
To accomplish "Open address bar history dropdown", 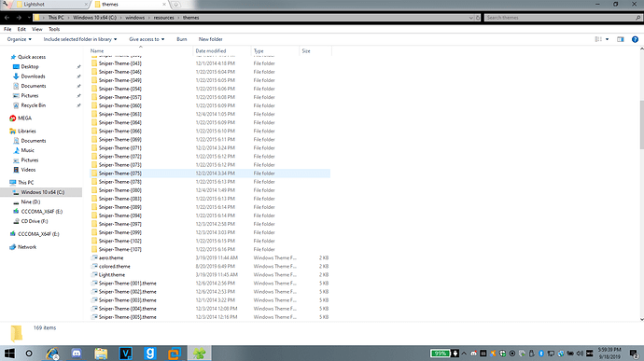I will pos(471,18).
